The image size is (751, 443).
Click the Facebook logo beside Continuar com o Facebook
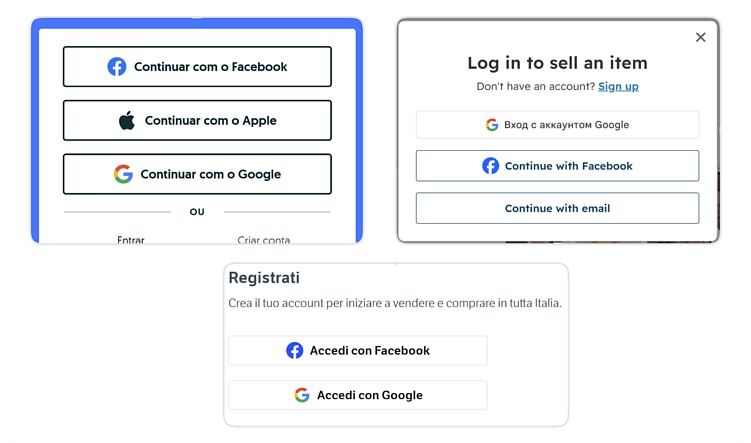(x=117, y=67)
